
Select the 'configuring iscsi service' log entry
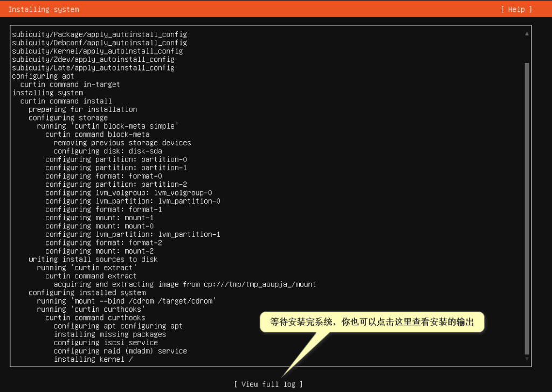(x=106, y=342)
